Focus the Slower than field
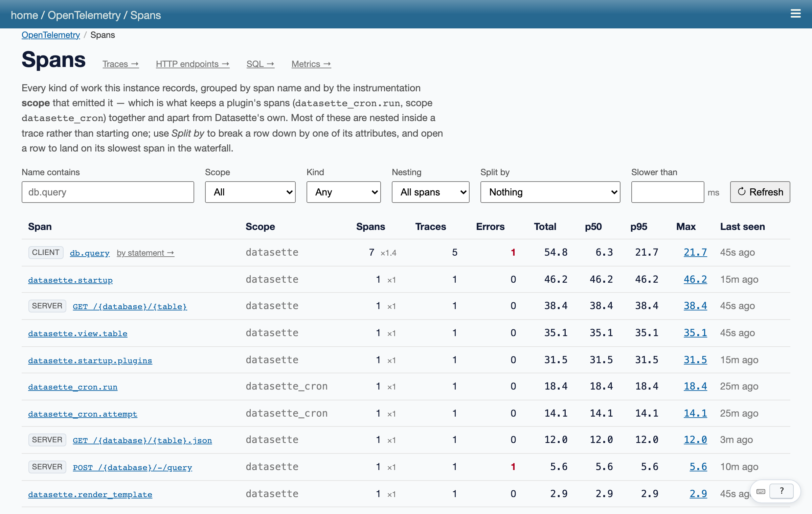812x514 pixels. click(x=668, y=192)
